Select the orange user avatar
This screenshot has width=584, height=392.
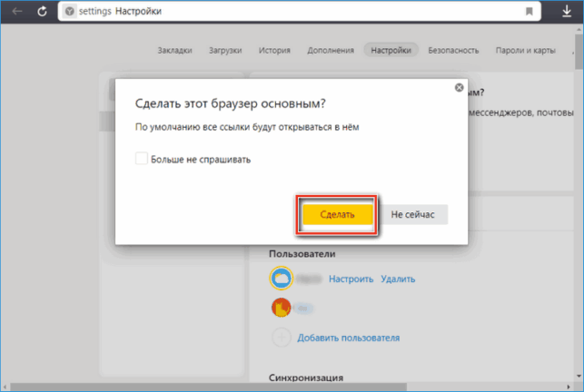coord(282,308)
